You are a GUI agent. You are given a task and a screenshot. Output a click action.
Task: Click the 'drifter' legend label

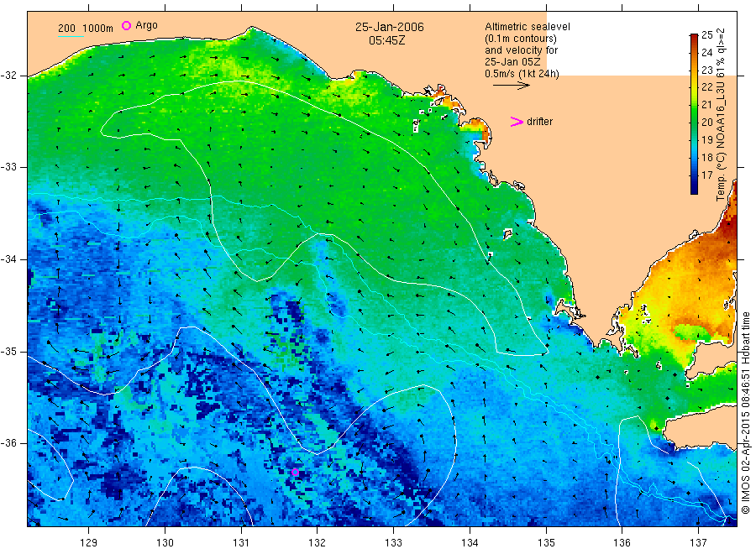(x=539, y=122)
